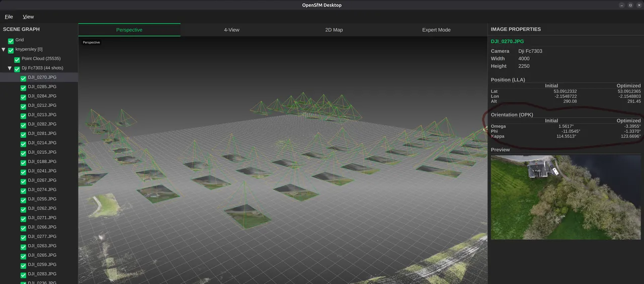Disable the DJI_0285.JPG shot checkbox
The width and height of the screenshot is (644, 284).
tap(23, 87)
